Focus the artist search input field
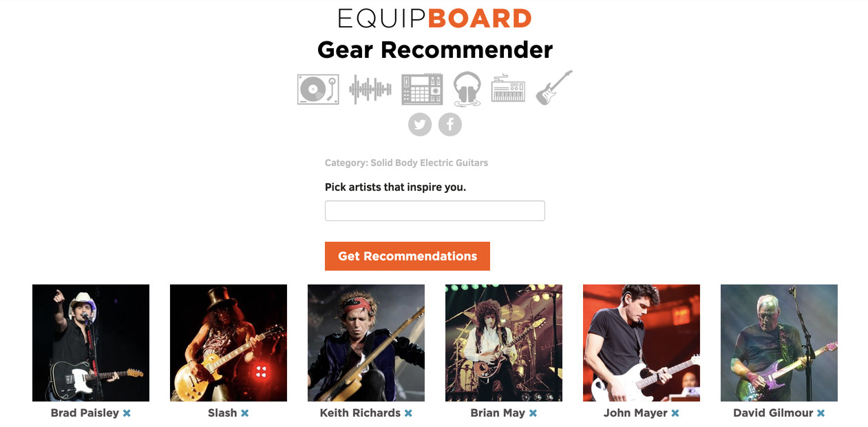 click(x=435, y=211)
